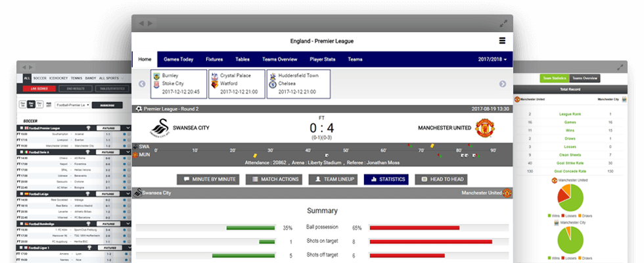Screen dimensions: 644x263
Task: Click the yellow card marker near 70' on timeline
Action: point(432,145)
